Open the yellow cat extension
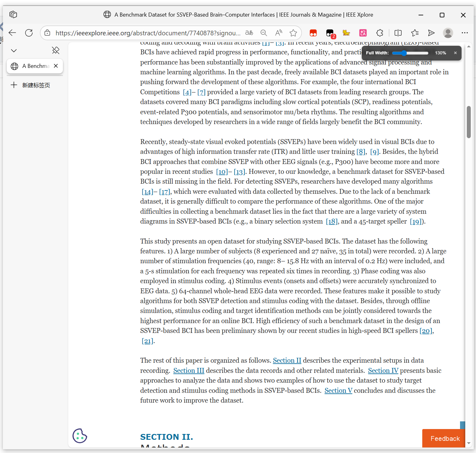Screen dimensions: 476x453 click(346, 33)
